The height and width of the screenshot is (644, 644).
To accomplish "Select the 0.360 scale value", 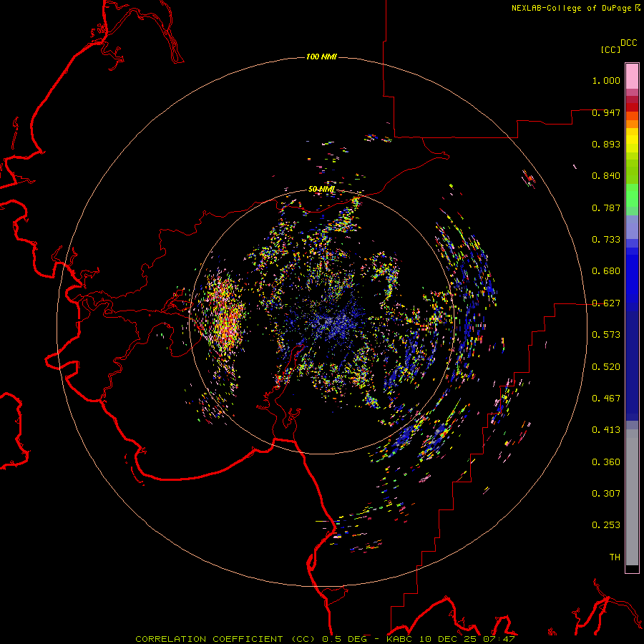I will [606, 462].
